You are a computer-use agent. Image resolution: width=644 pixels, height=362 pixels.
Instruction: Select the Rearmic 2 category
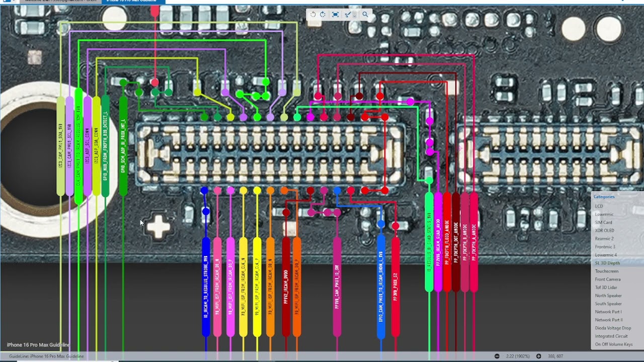[x=604, y=239]
